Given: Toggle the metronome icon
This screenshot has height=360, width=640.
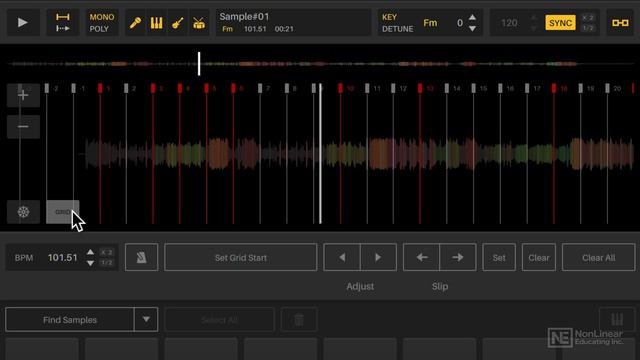Looking at the screenshot, I should [x=141, y=258].
